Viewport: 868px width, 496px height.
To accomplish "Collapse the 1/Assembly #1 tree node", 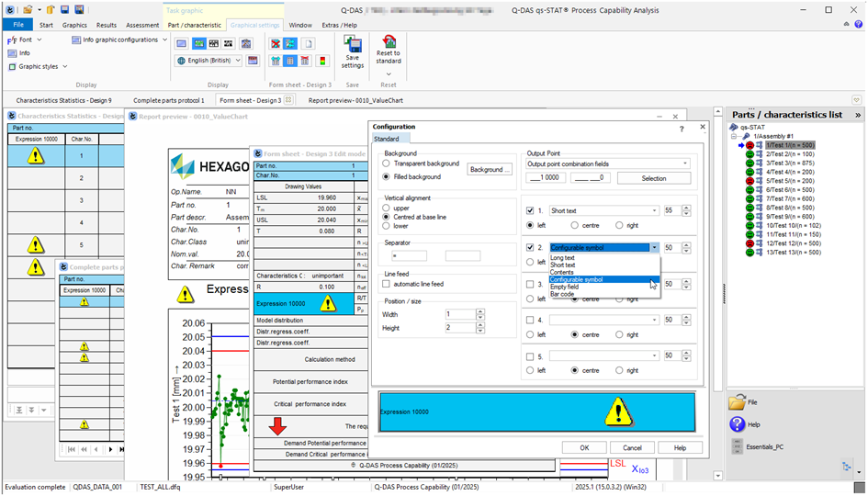I will 734,136.
